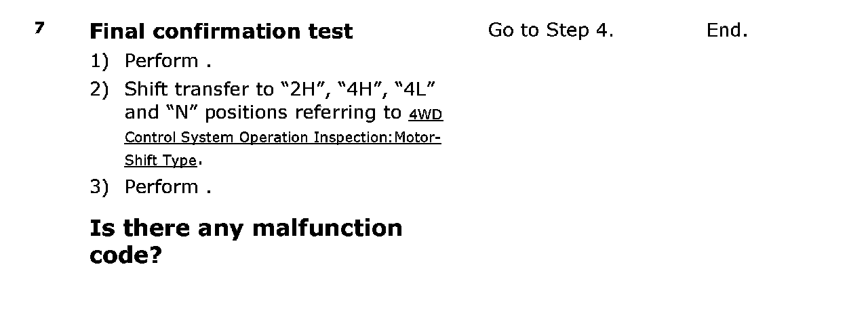868x309 pixels.
Task: Click the last "Perform ." instruction under item 3
Action: [167, 187]
